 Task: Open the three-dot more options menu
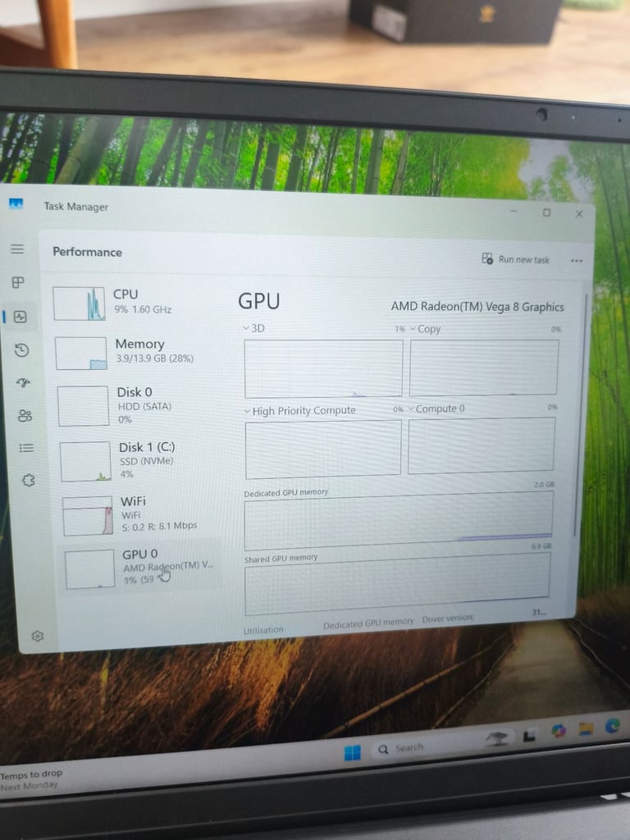(x=577, y=261)
